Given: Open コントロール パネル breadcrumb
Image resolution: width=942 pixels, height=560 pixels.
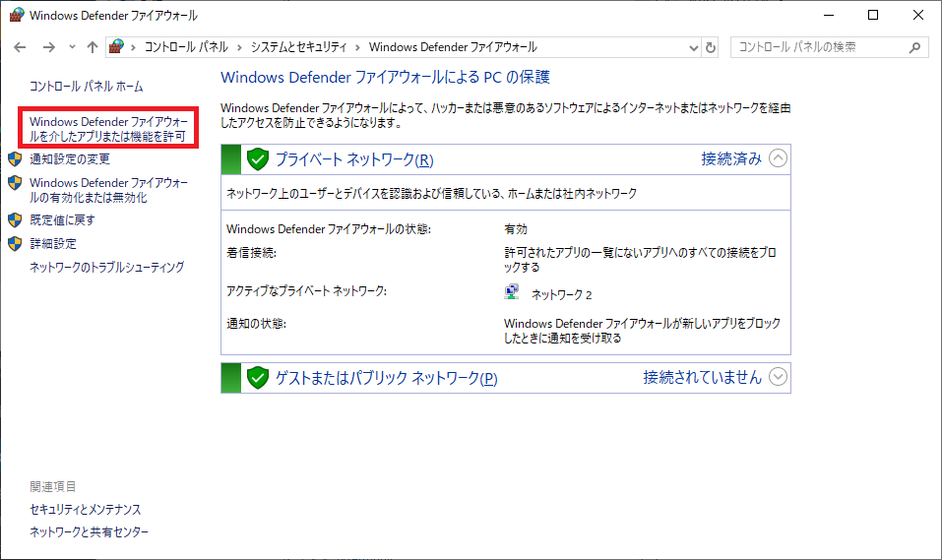Looking at the screenshot, I should (186, 47).
